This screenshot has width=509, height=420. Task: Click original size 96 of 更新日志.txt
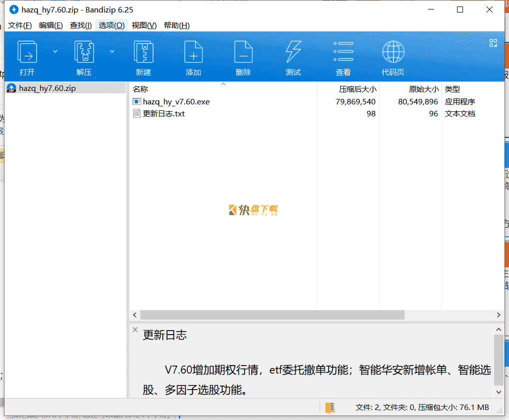click(434, 113)
